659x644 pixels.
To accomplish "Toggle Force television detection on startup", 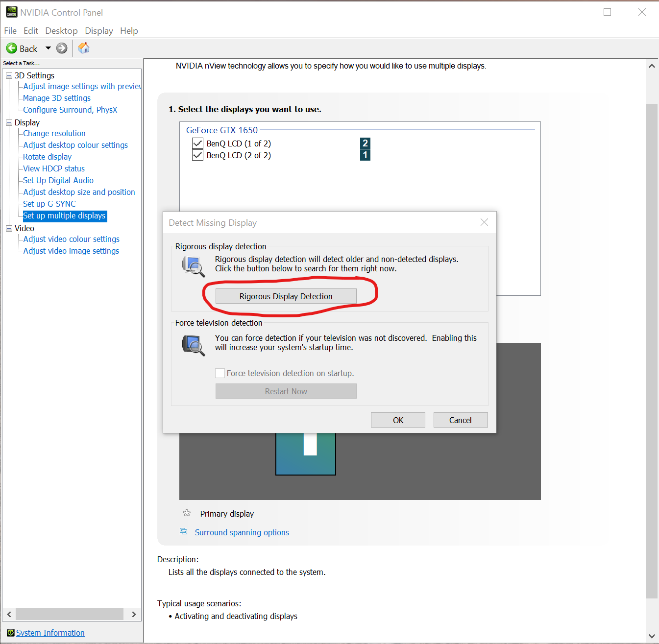I will [x=220, y=373].
